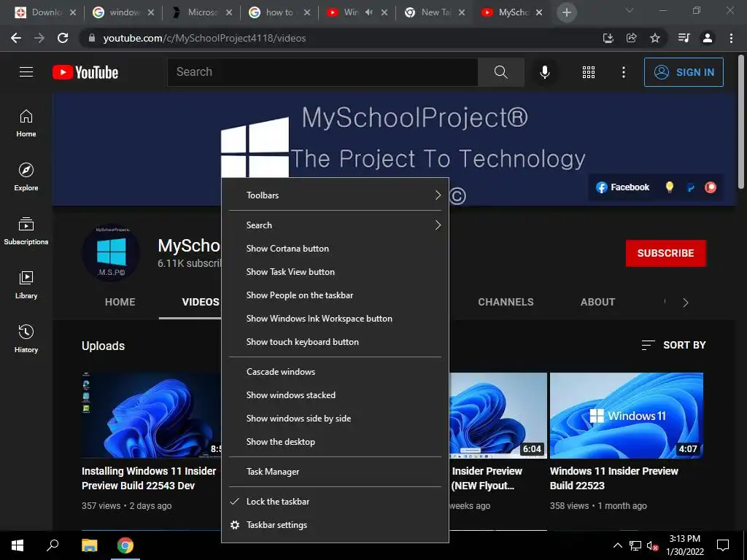Click the SIGN IN button
The height and width of the screenshot is (560, 747).
684,72
